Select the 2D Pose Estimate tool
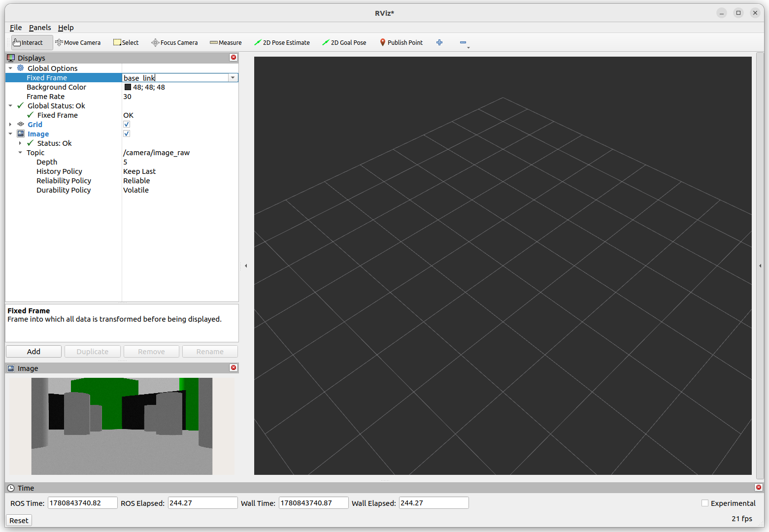Viewport: 769px width, 532px height. tap(282, 42)
